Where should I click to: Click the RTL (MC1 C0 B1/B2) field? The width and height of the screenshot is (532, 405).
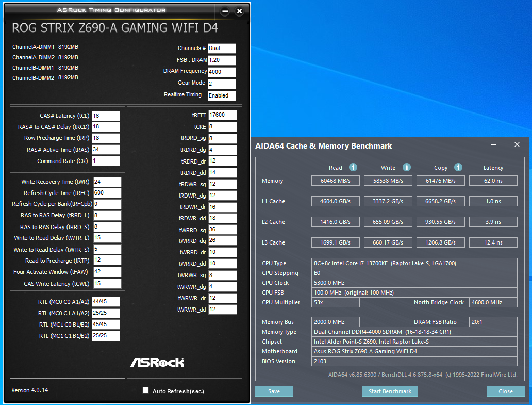pos(106,325)
